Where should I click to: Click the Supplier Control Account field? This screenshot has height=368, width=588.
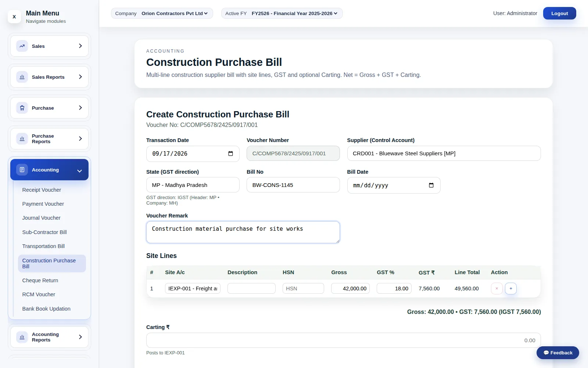click(444, 153)
